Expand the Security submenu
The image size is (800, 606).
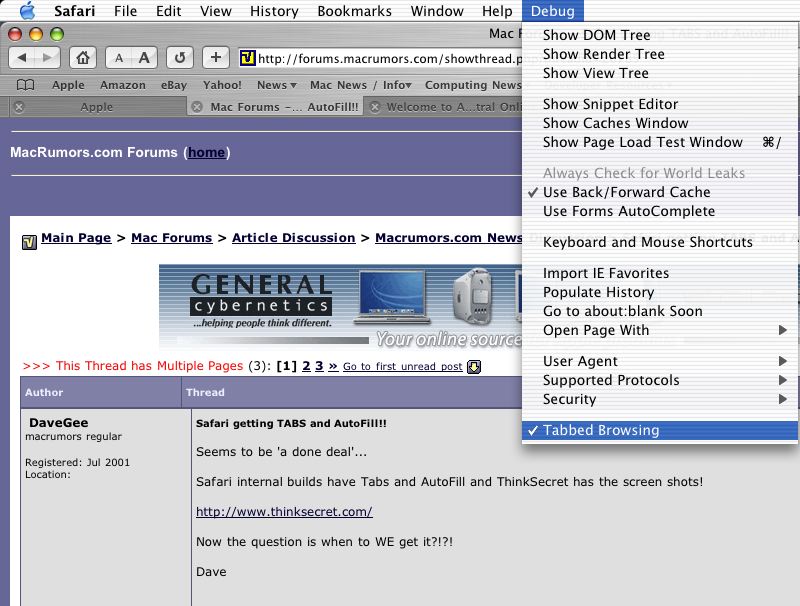(x=660, y=399)
